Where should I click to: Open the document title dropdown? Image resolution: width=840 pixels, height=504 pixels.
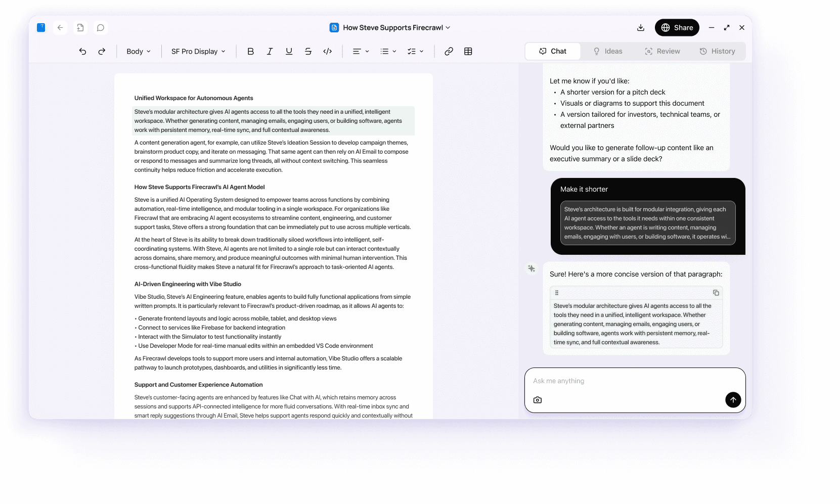point(396,28)
